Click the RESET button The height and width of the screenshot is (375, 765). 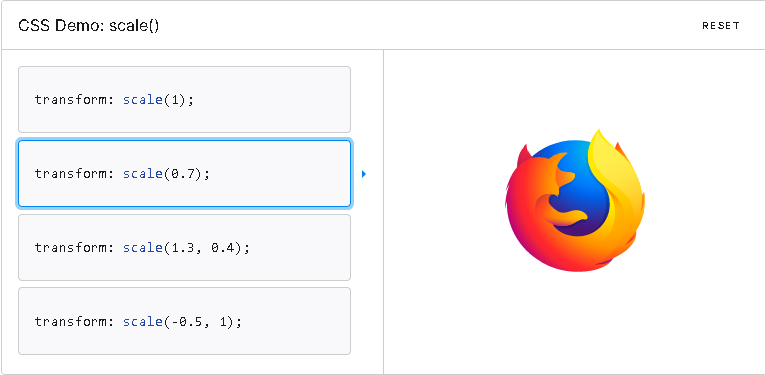pyautogui.click(x=721, y=26)
